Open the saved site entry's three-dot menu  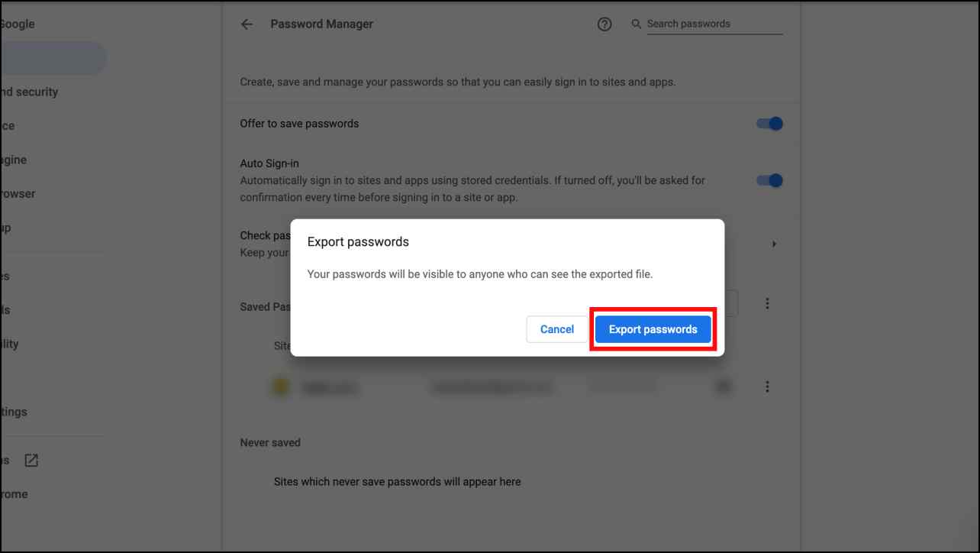point(767,387)
